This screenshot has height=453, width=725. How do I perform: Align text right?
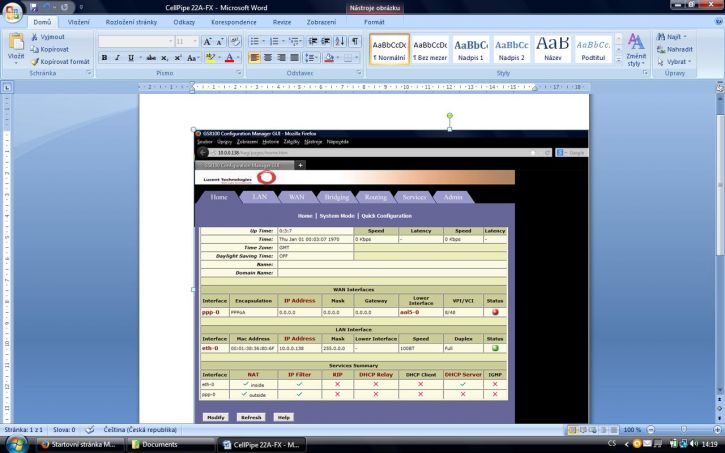pyautogui.click(x=281, y=58)
